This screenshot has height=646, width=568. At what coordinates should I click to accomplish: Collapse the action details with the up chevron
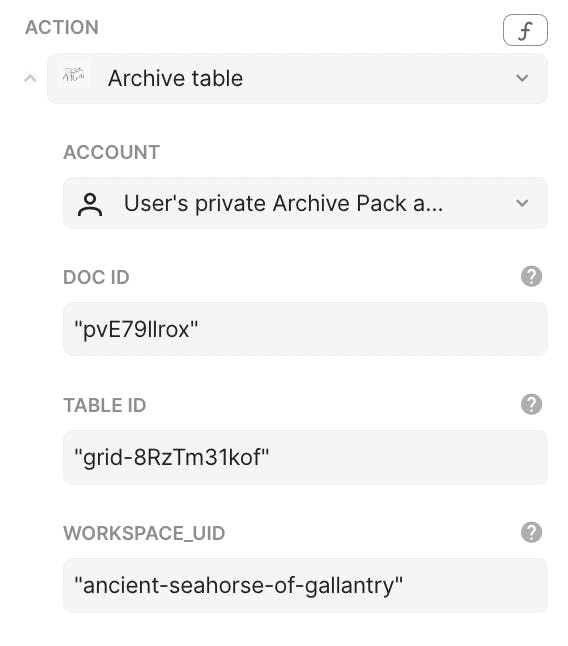click(x=30, y=78)
